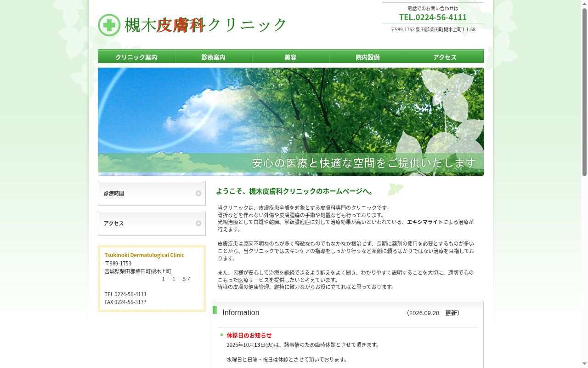Click the 水曜日と日曜・祝日は休診 notice line
588x368 pixels.
pyautogui.click(x=287, y=359)
